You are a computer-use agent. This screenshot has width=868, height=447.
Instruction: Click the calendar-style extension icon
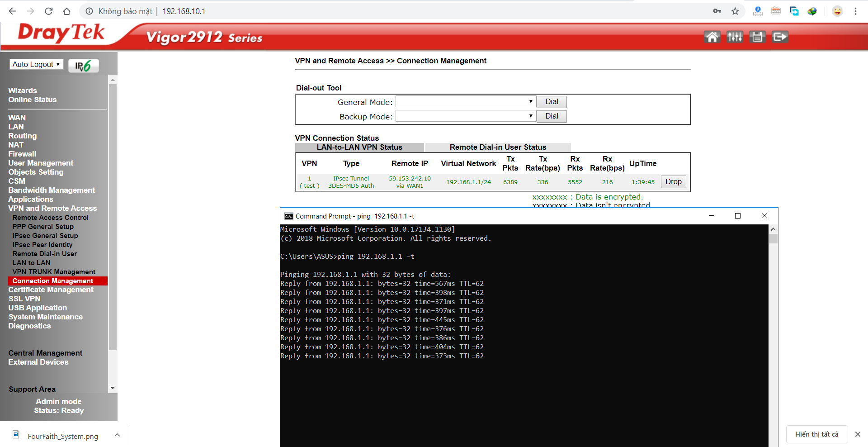[776, 11]
